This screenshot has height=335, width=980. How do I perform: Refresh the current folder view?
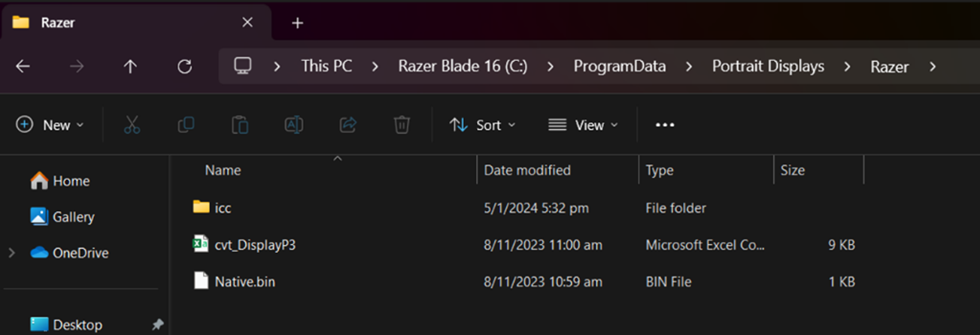pos(184,66)
